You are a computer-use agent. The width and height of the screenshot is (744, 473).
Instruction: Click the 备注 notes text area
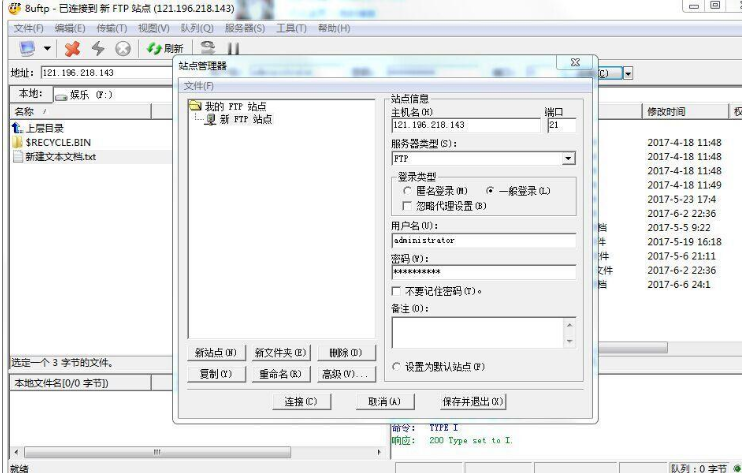pos(478,333)
